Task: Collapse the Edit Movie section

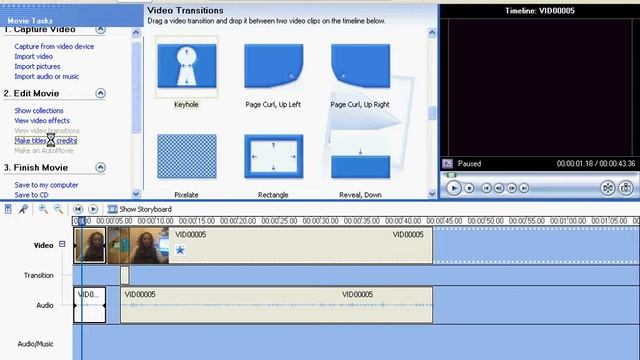Action: [x=100, y=93]
